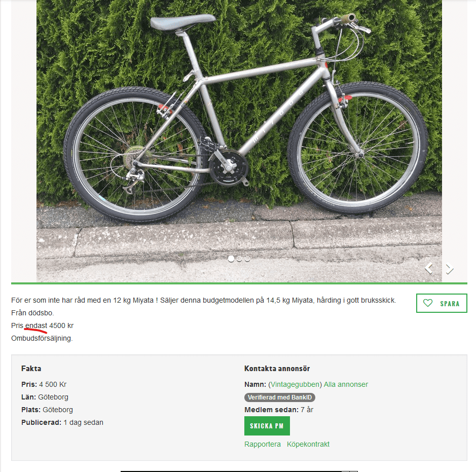This screenshot has height=472, width=476.
Task: Click the heart icon to save the ad
Action: (428, 303)
